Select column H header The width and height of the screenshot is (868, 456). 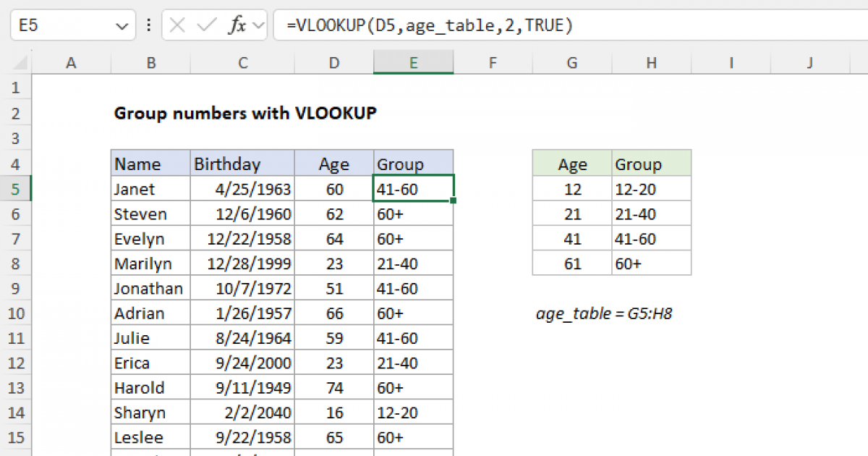click(651, 64)
